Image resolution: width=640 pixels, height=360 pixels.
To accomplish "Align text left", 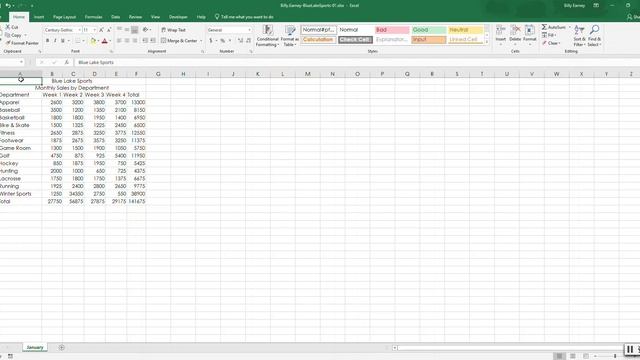I will coord(120,41).
